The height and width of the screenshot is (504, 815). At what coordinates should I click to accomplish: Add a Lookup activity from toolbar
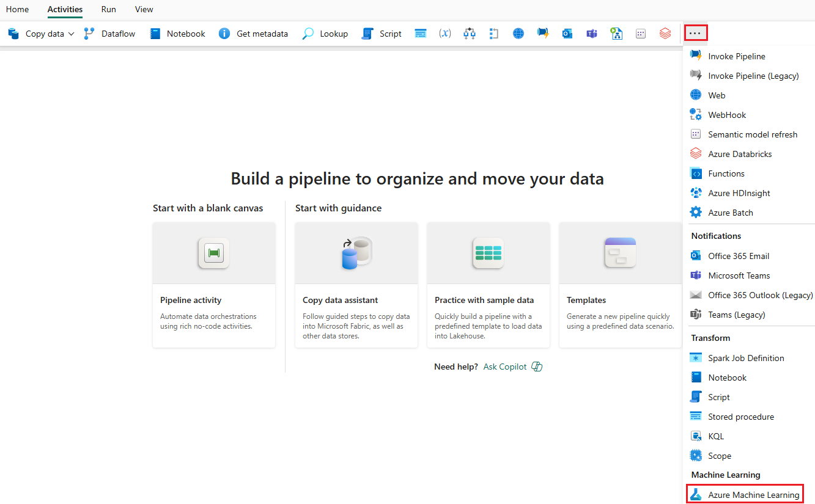[x=325, y=34]
